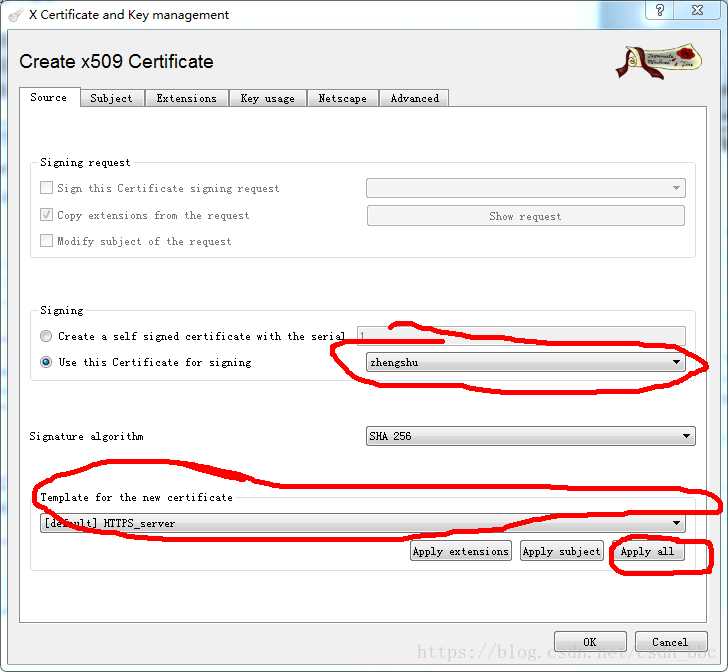Click the window title bar app icon
Viewport: 728px width, 672px height.
pyautogui.click(x=15, y=15)
